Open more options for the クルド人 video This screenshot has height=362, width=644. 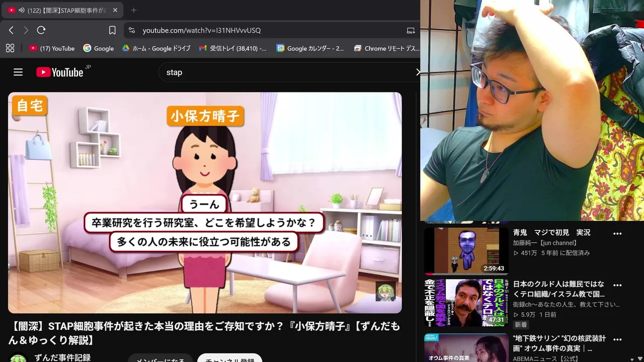click(617, 285)
